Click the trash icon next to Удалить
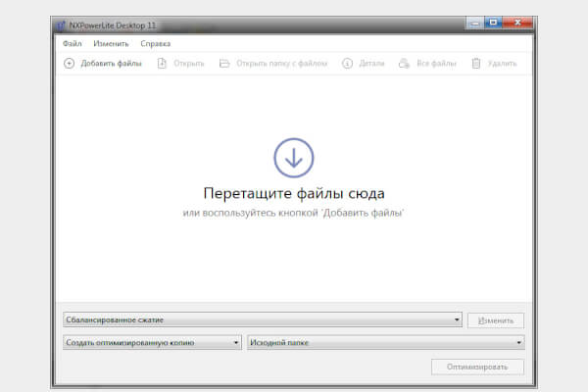The image size is (588, 392). 476,64
